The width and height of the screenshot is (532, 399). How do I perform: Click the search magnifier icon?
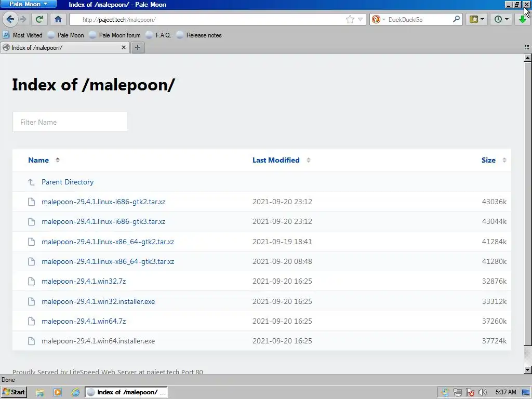(456, 19)
